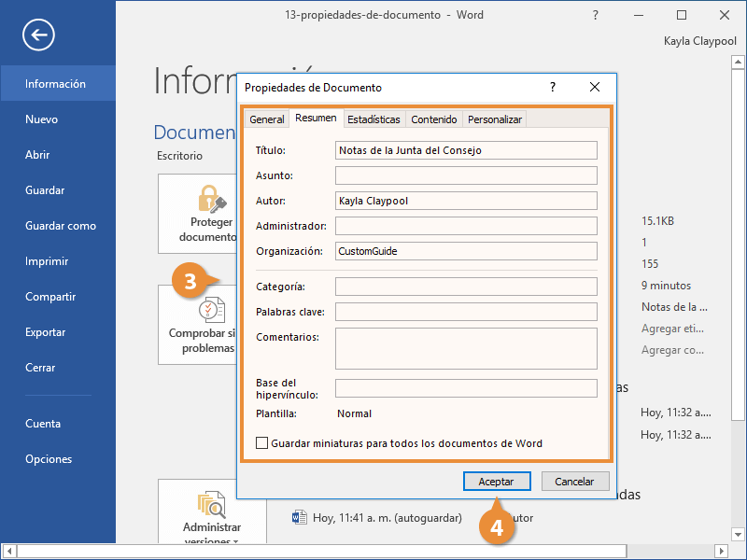Open the Estadísticas tab
Image resolution: width=747 pixels, height=560 pixels.
[373, 119]
